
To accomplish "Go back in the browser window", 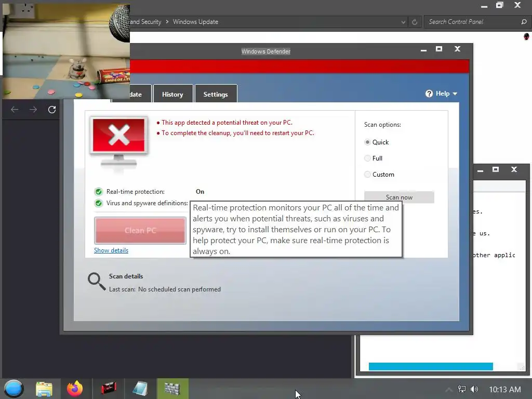I will point(15,109).
